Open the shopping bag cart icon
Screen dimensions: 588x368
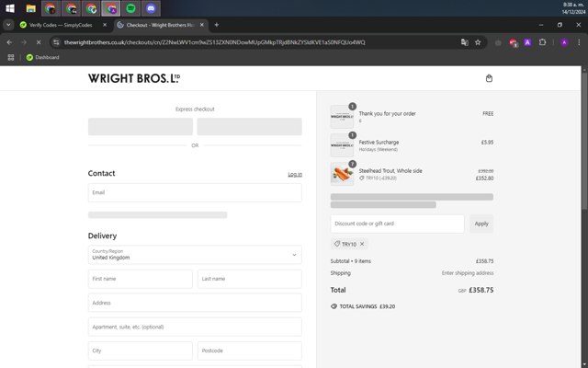[x=489, y=78]
